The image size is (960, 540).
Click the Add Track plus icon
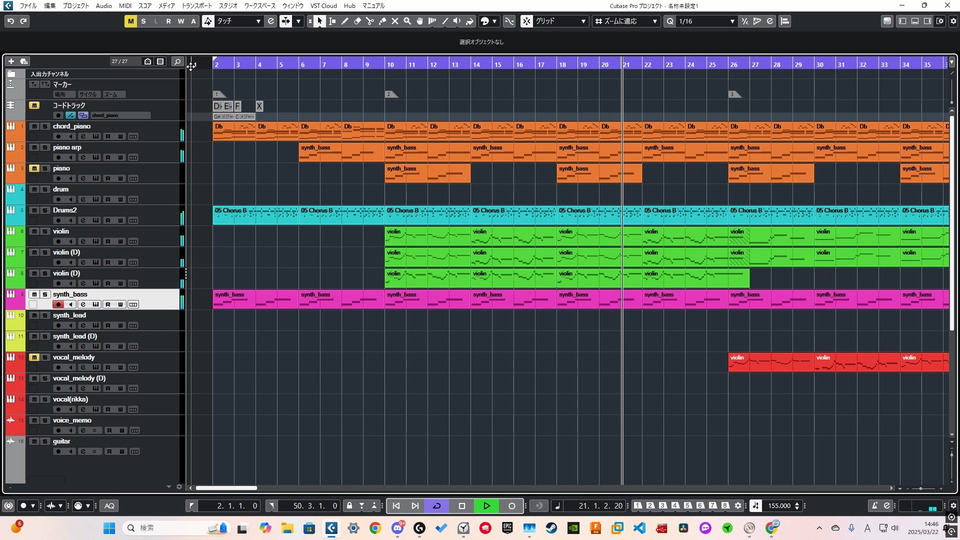point(11,62)
